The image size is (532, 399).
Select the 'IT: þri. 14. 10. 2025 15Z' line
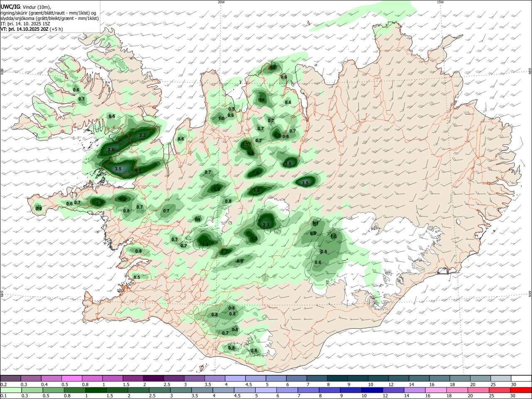pos(25,24)
